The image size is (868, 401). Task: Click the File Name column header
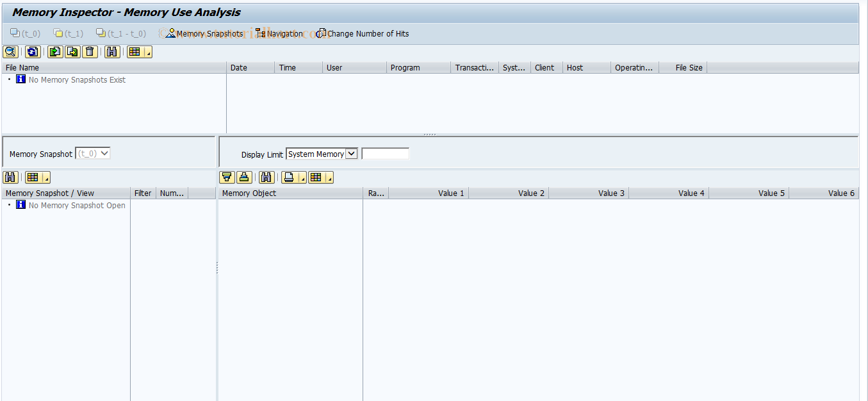pyautogui.click(x=114, y=67)
